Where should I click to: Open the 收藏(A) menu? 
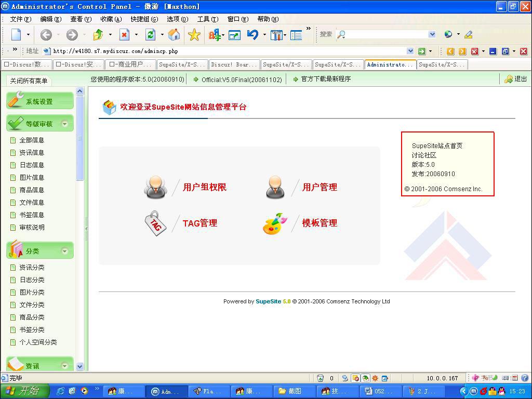pyautogui.click(x=111, y=19)
